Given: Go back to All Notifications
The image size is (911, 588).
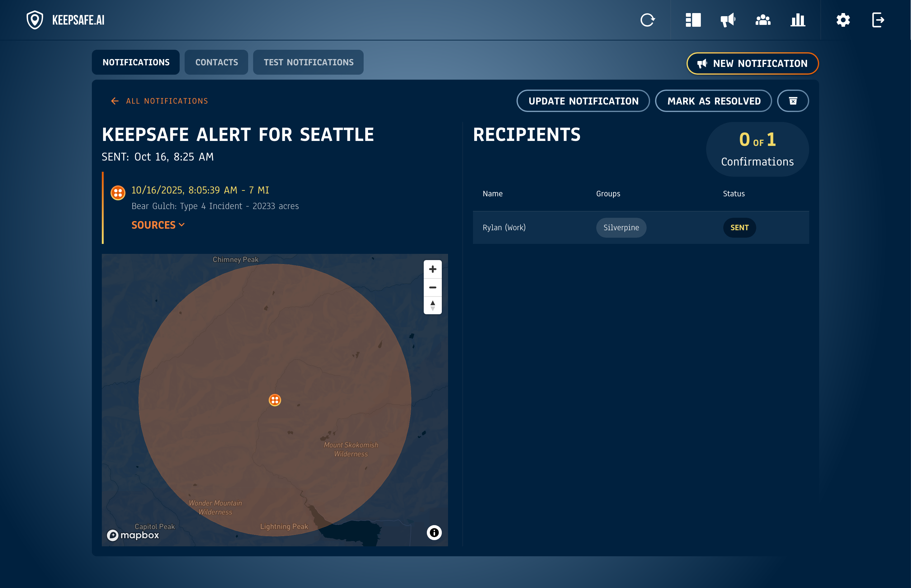Looking at the screenshot, I should click(x=159, y=101).
